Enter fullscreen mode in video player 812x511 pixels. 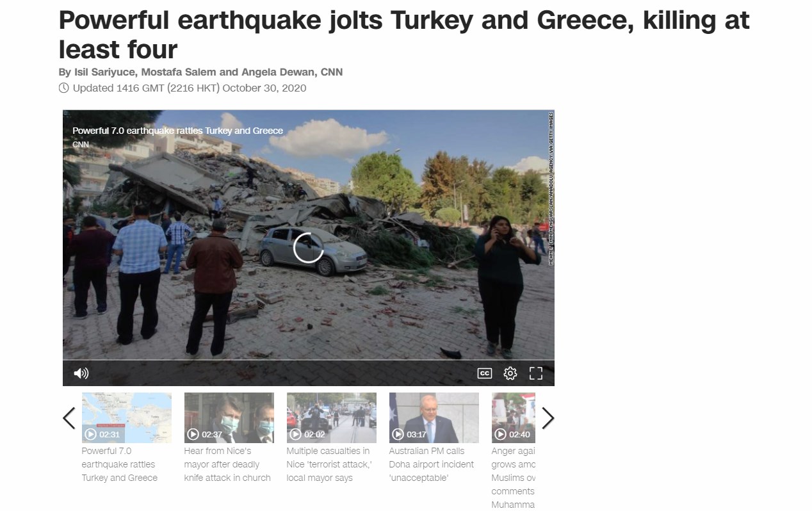point(536,373)
